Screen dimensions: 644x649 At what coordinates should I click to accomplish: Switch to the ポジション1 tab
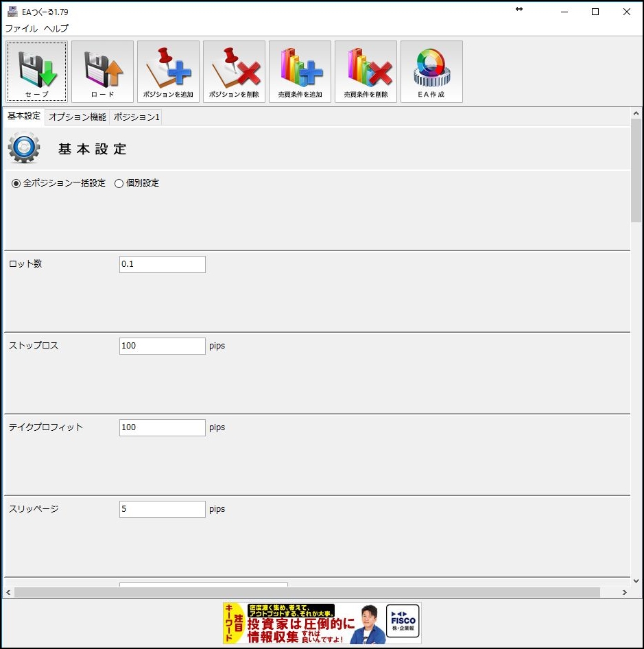[136, 117]
